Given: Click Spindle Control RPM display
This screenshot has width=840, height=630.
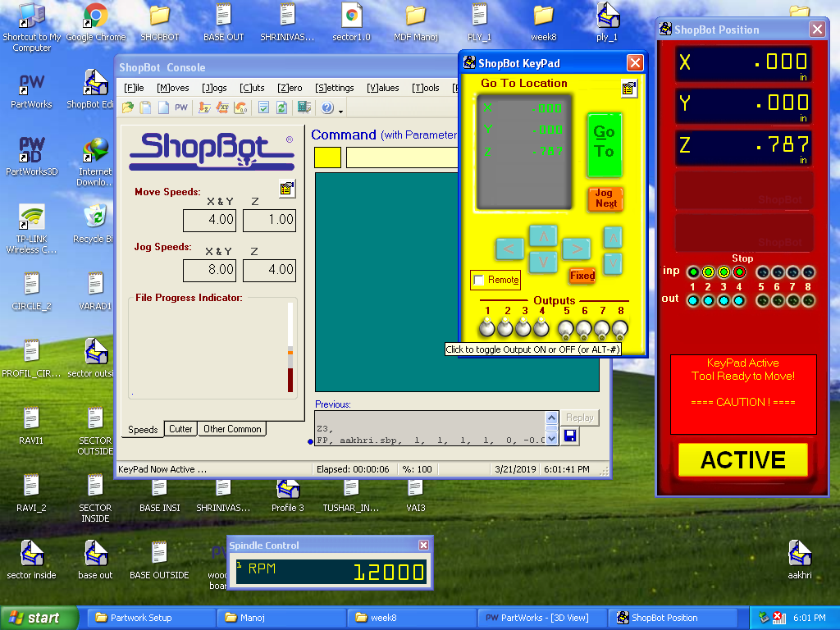Looking at the screenshot, I should 331,571.
